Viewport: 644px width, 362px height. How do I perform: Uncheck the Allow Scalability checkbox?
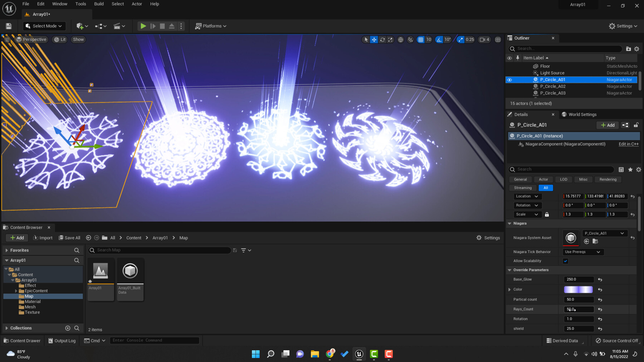click(x=565, y=261)
